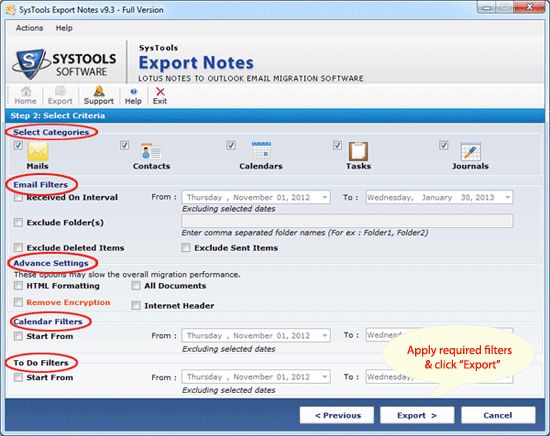Uncheck the Journals category checkbox
This screenshot has width=550, height=436.
click(x=444, y=145)
